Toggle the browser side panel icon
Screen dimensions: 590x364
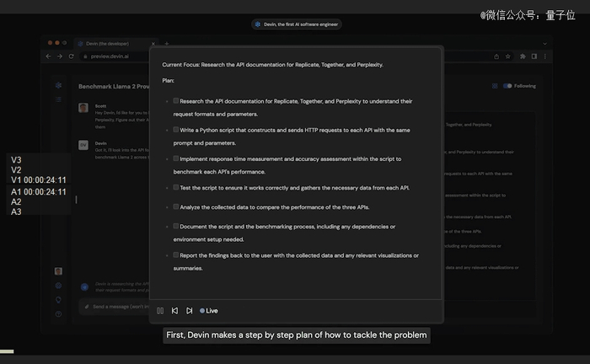pos(534,56)
